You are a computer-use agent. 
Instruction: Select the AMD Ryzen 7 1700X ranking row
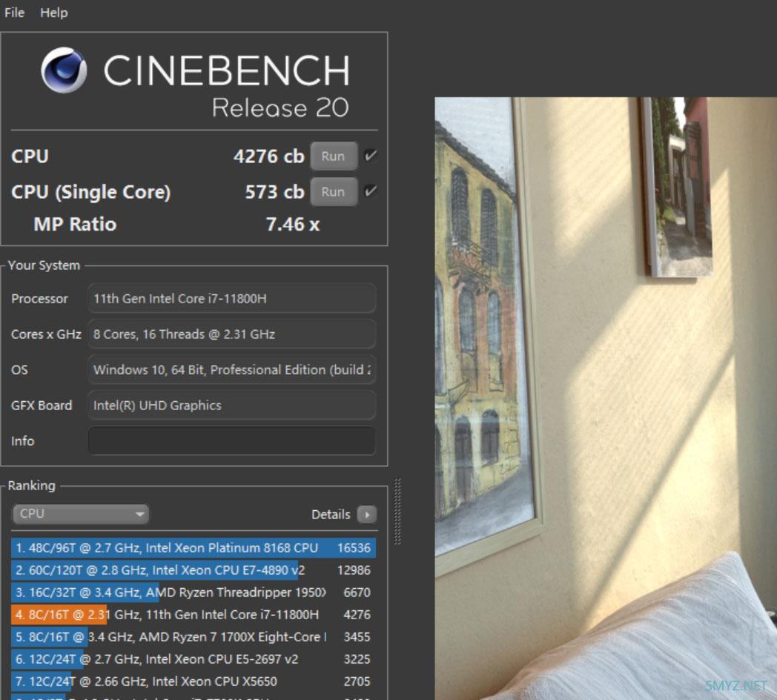(193, 637)
